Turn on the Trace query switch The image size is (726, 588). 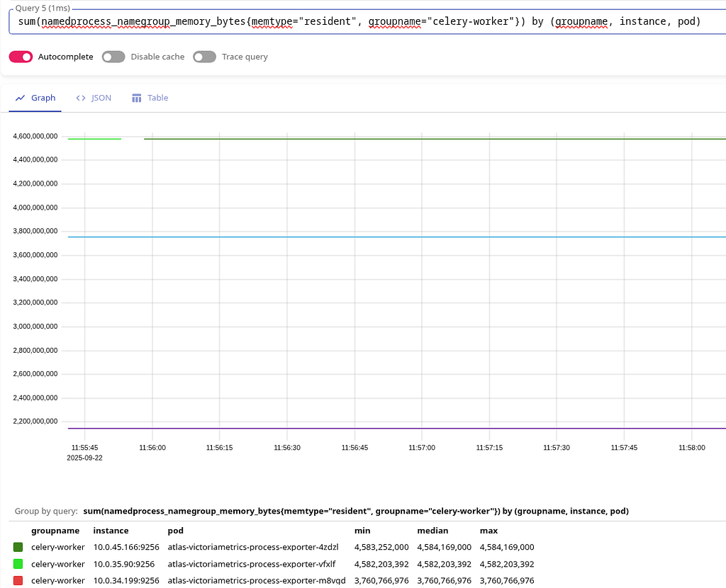pyautogui.click(x=205, y=57)
